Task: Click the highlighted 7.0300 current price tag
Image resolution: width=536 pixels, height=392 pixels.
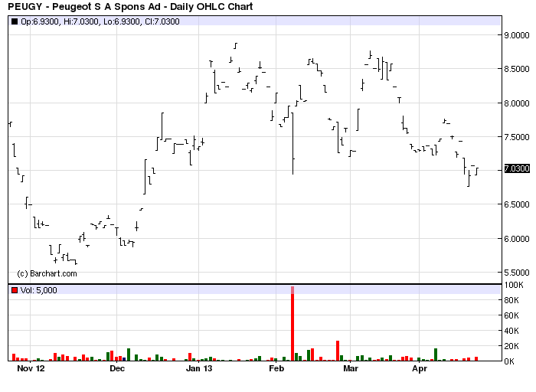Action: pyautogui.click(x=517, y=168)
